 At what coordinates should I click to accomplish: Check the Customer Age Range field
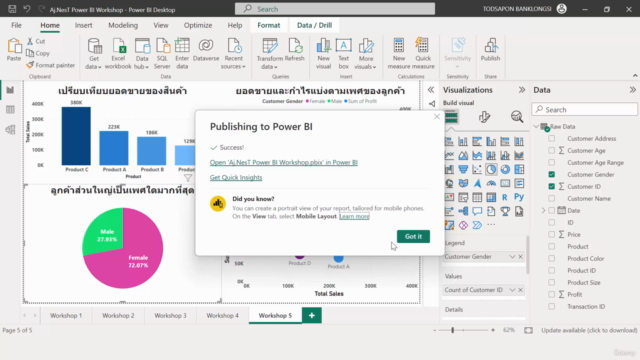click(x=551, y=162)
